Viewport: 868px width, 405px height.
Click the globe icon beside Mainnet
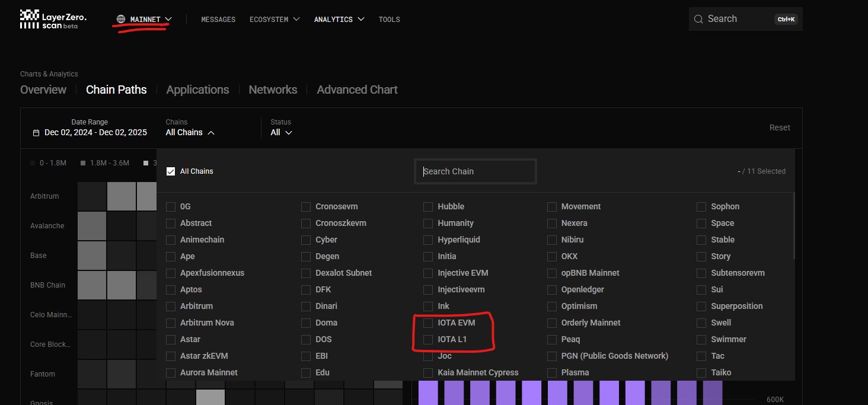click(x=121, y=19)
